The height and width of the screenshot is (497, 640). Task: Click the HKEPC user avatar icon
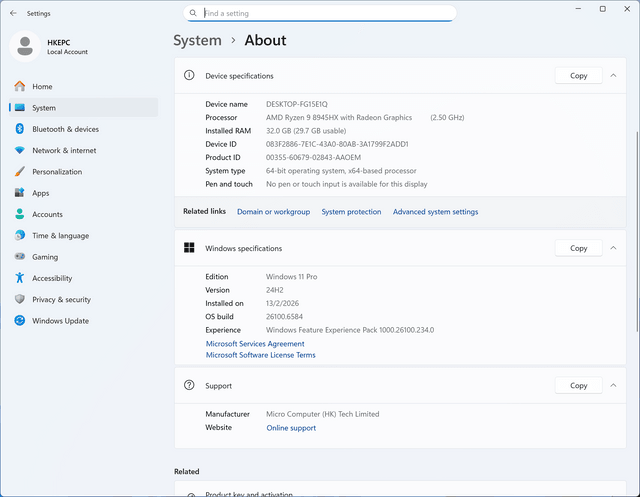click(25, 46)
